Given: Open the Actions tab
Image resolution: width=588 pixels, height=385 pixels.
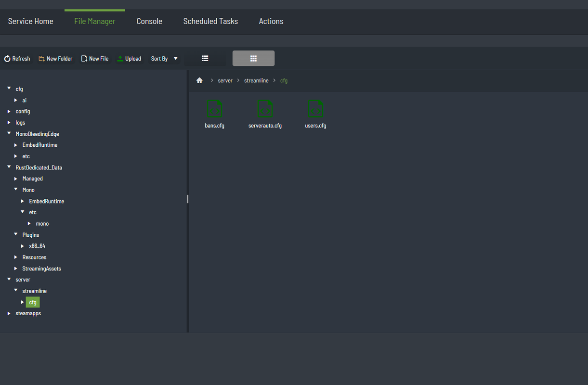Looking at the screenshot, I should click(x=271, y=21).
